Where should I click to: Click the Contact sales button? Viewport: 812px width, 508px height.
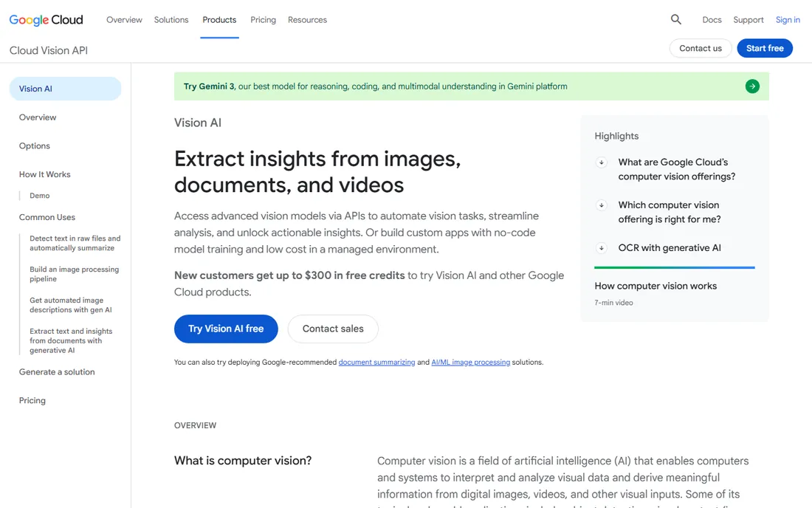[x=333, y=329]
